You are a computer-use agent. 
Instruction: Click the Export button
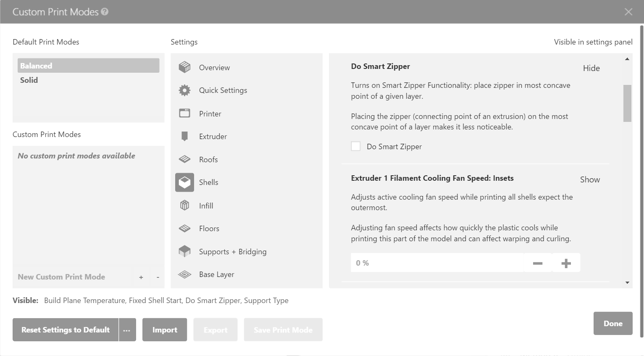pyautogui.click(x=216, y=330)
